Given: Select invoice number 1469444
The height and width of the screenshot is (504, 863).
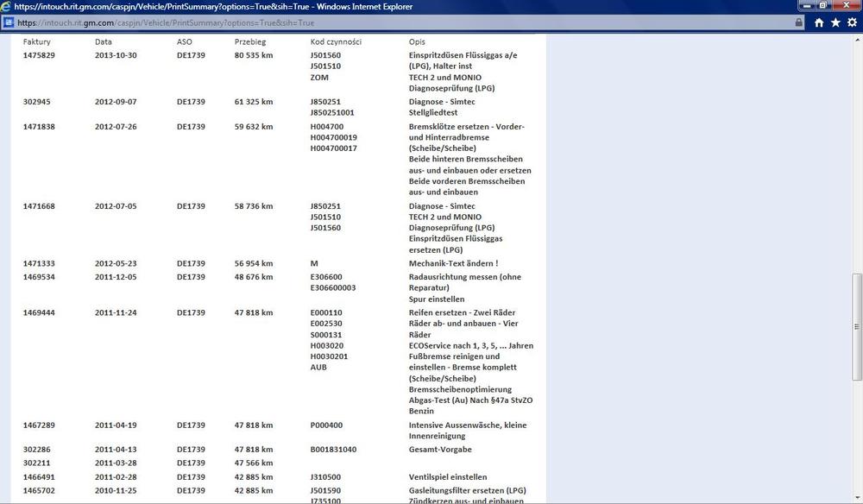Looking at the screenshot, I should click(x=39, y=313).
